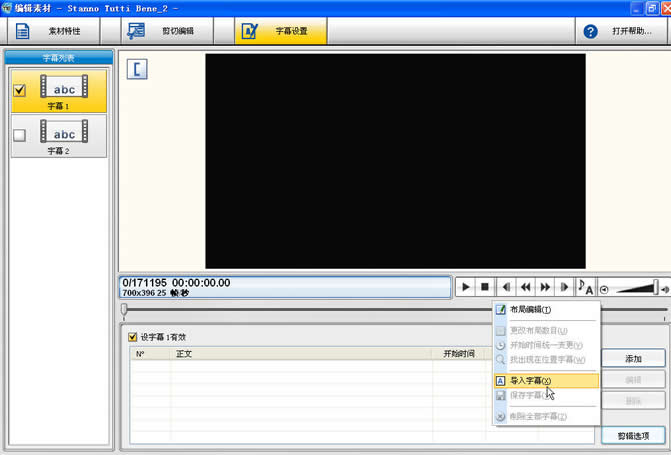Click the 正文 column header
Viewport: 671px width, 455px height.
(x=301, y=354)
